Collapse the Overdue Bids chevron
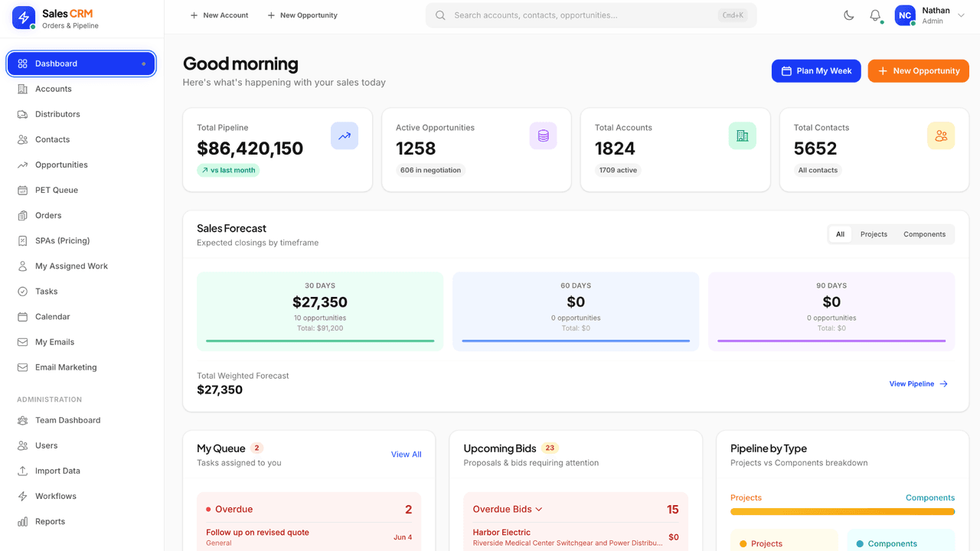The width and height of the screenshot is (980, 551). coord(539,509)
